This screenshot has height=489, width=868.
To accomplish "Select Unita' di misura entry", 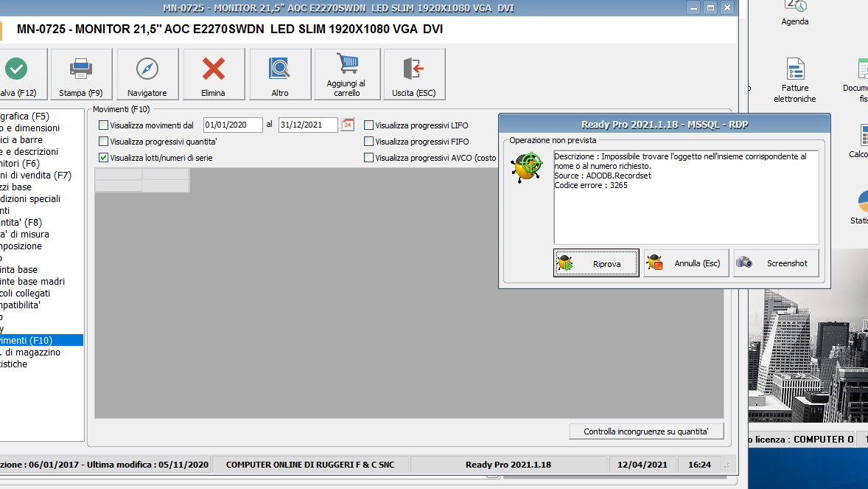I will pyautogui.click(x=41, y=234).
